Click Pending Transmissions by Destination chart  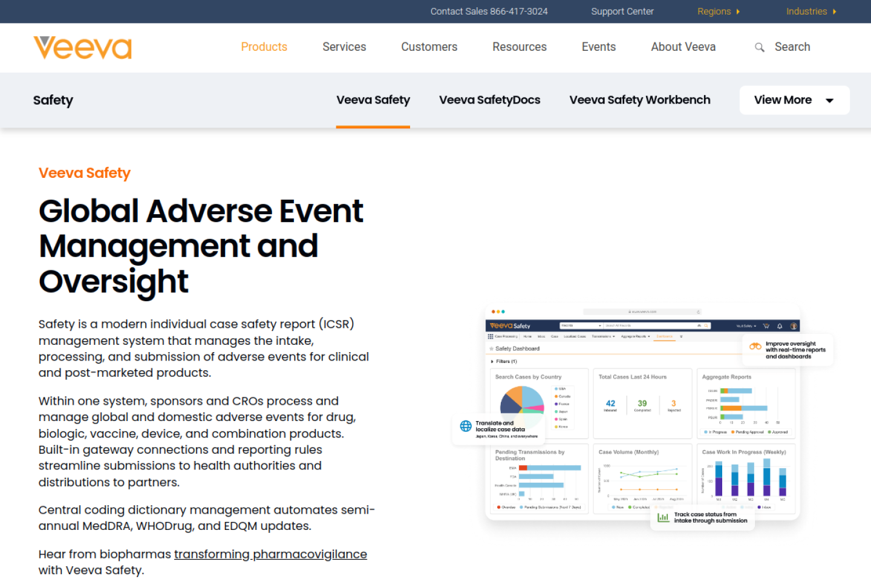tap(539, 478)
